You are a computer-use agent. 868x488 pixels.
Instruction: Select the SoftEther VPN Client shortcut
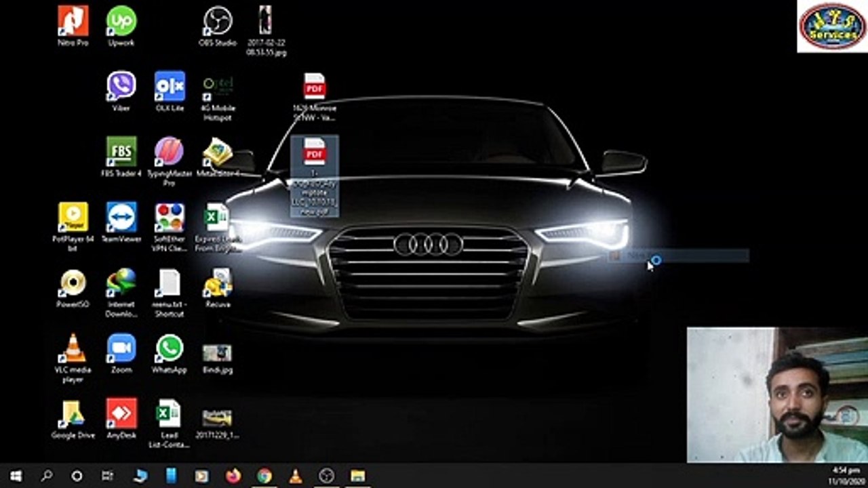(170, 227)
